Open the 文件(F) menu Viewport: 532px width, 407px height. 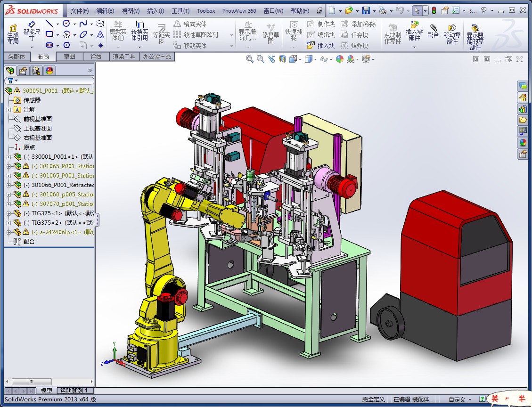click(x=80, y=11)
